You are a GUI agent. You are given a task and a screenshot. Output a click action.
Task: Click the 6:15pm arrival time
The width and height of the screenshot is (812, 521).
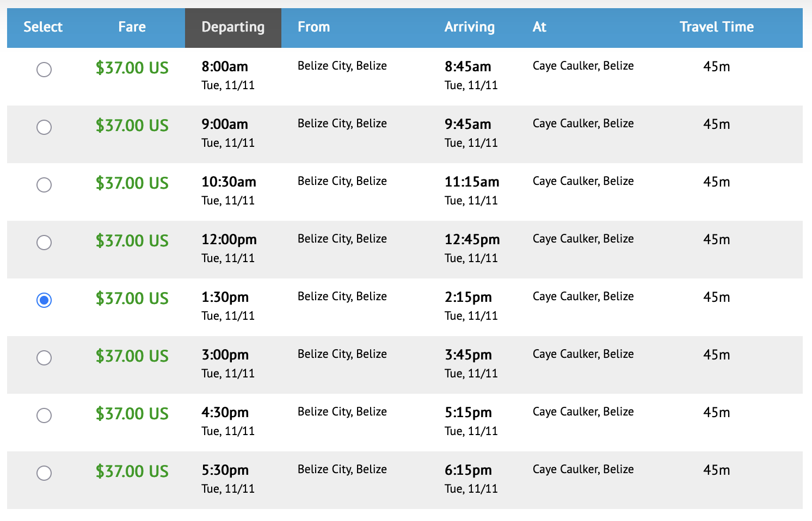[x=468, y=470]
